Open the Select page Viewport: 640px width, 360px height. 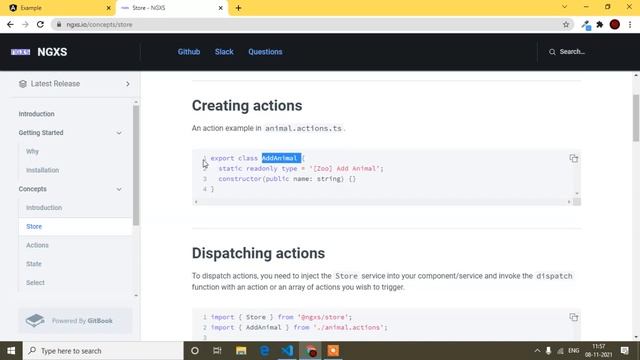click(35, 283)
